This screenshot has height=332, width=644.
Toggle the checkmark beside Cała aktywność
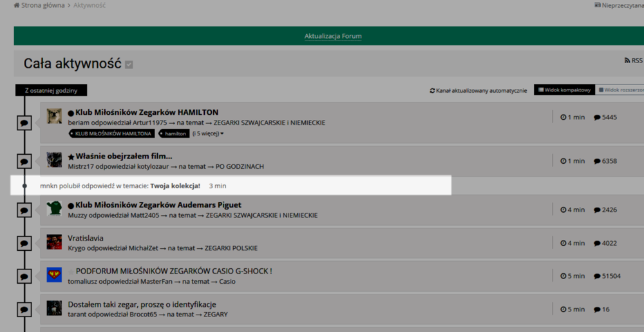coord(129,64)
